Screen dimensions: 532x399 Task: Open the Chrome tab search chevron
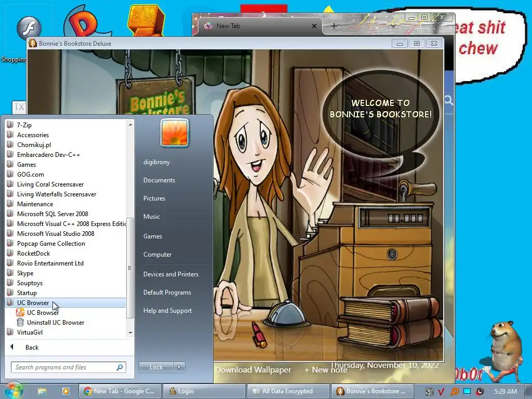pyautogui.click(x=393, y=26)
